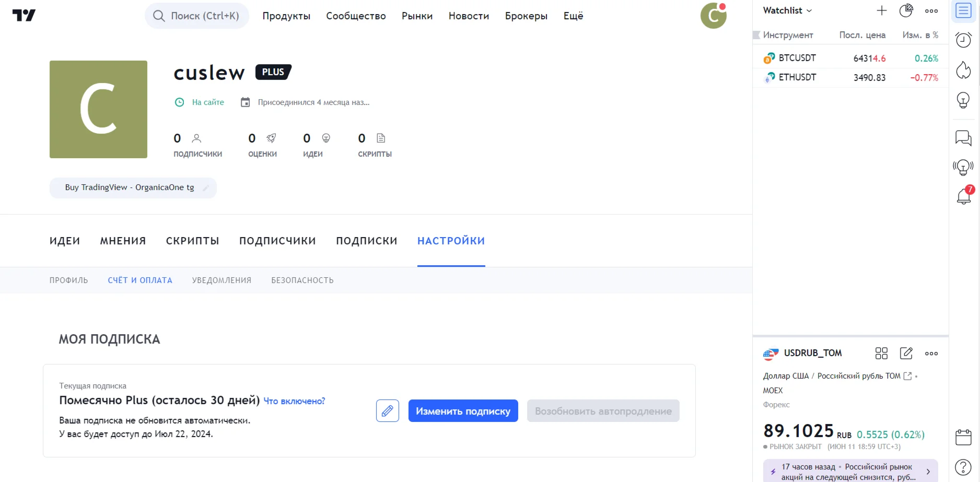980x482 pixels.
Task: Open the Что включено? link
Action: (294, 401)
